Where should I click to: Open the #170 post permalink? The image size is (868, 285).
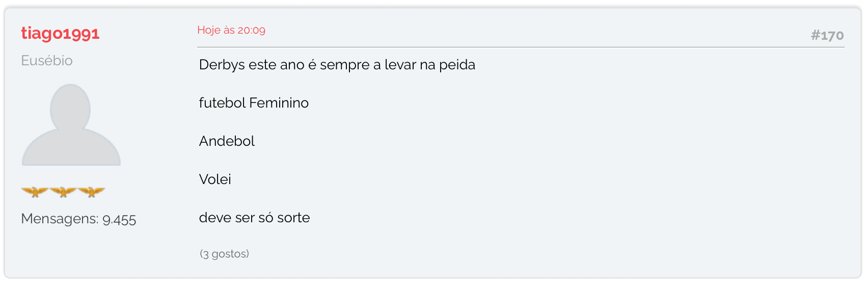click(827, 35)
